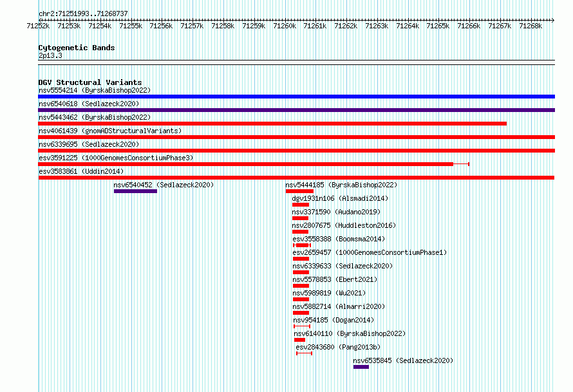Click nsv5989819 (Wu2021) label
Viewport: 573px width, 392px height.
tap(329, 293)
